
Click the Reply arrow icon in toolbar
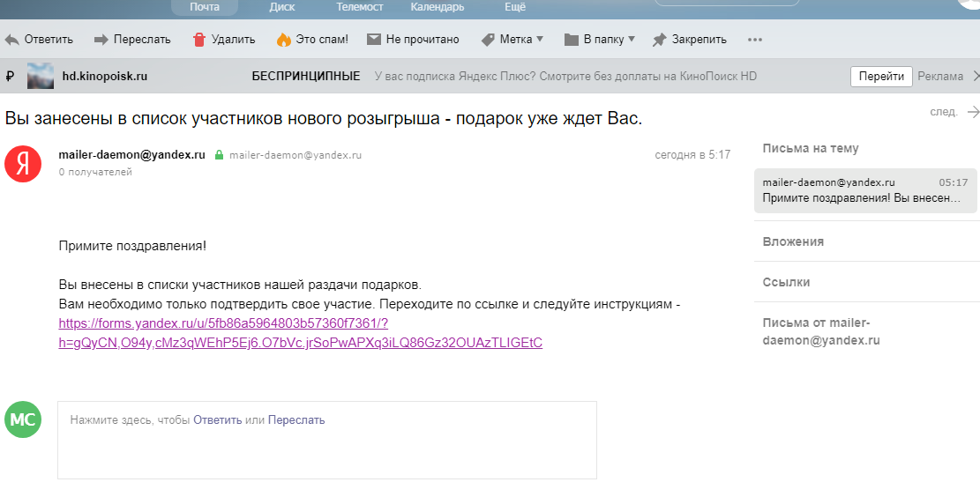click(11, 40)
